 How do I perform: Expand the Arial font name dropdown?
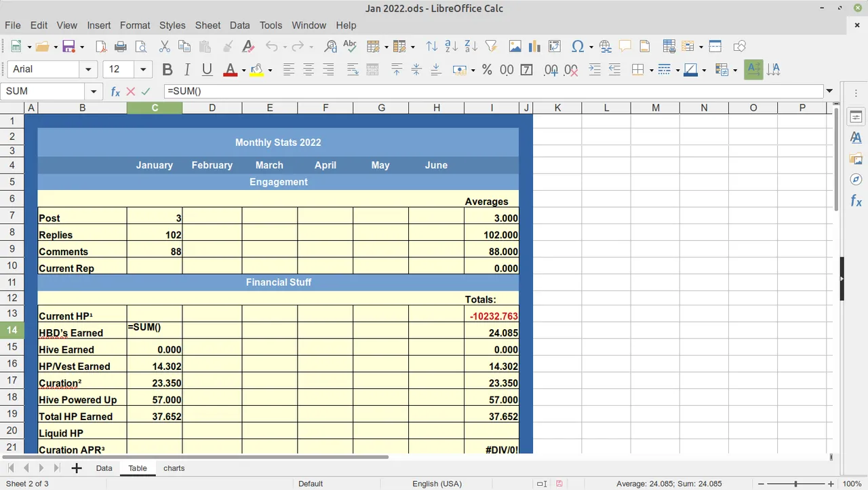point(87,69)
